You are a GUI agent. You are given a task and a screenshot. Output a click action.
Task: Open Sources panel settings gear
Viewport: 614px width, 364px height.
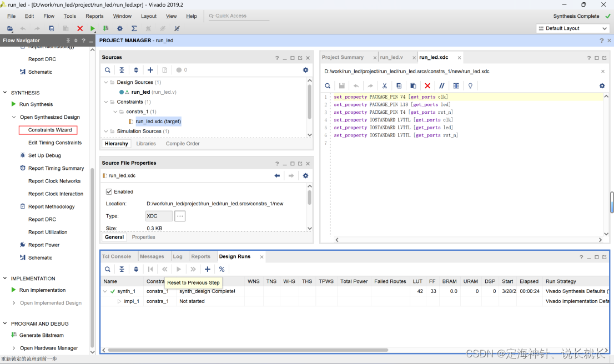tap(305, 70)
